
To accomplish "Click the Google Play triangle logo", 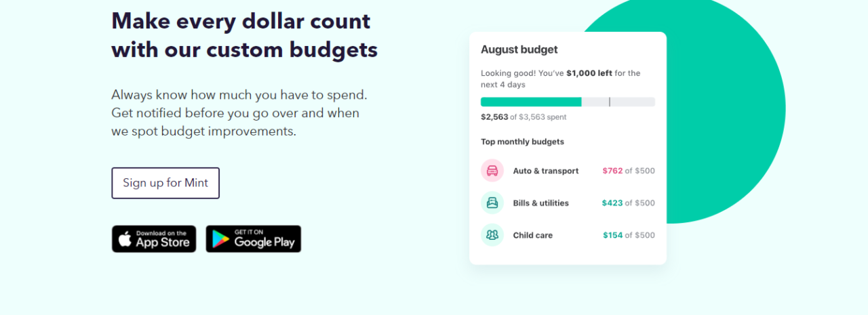I will tap(220, 239).
